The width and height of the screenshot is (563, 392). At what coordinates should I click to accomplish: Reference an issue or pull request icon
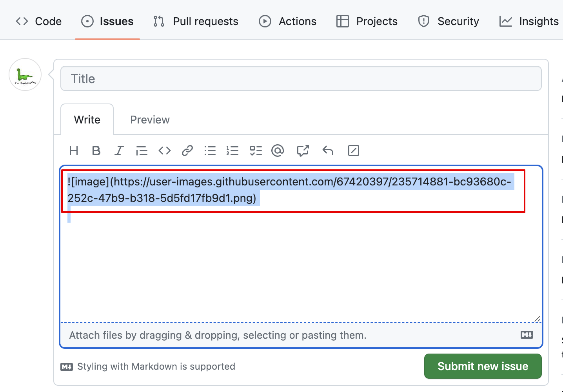click(303, 151)
